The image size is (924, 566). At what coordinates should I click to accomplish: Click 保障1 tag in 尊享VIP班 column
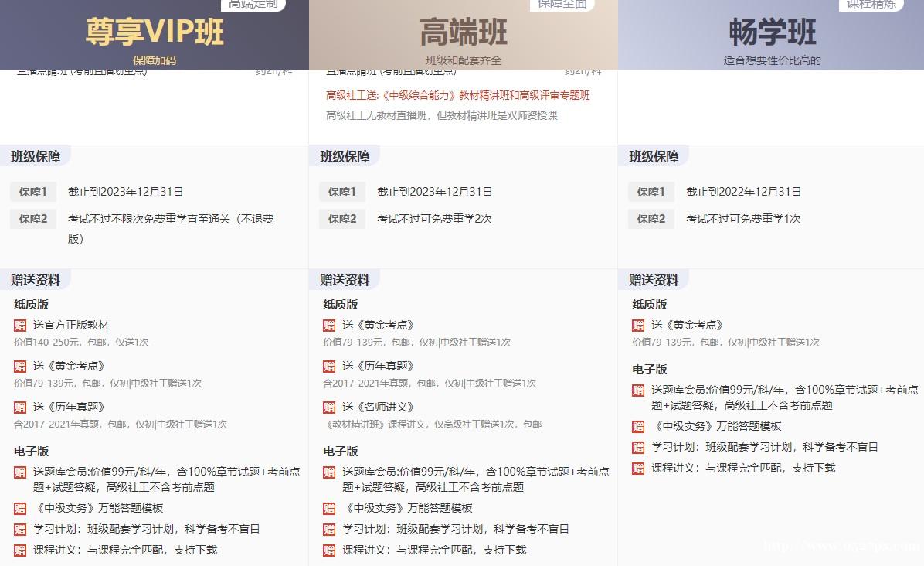[33, 193]
